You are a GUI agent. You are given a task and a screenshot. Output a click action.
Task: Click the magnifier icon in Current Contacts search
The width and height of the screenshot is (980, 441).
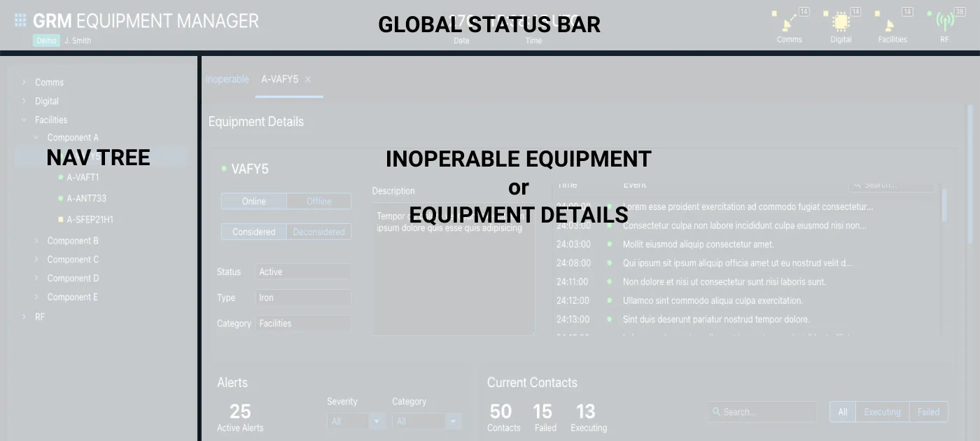click(715, 412)
